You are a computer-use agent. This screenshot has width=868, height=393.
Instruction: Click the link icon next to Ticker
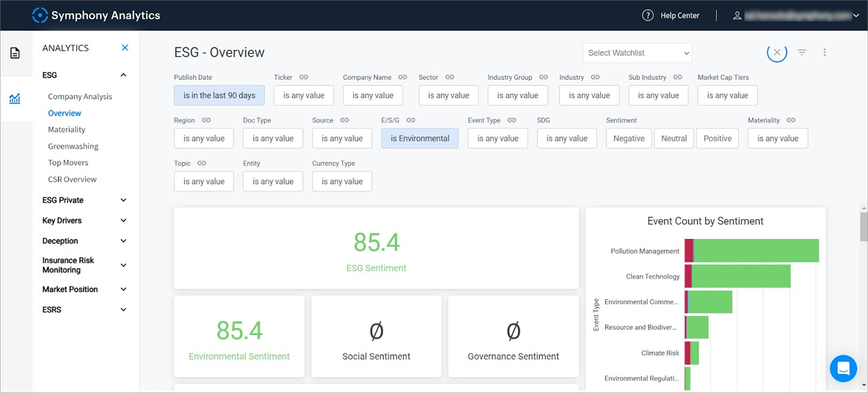(x=304, y=77)
